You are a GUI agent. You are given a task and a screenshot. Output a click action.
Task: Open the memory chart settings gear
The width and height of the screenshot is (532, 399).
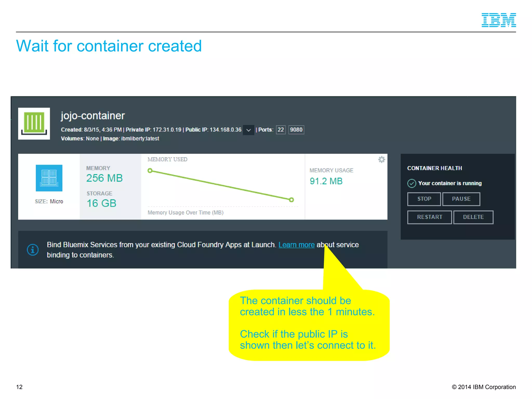coord(381,159)
